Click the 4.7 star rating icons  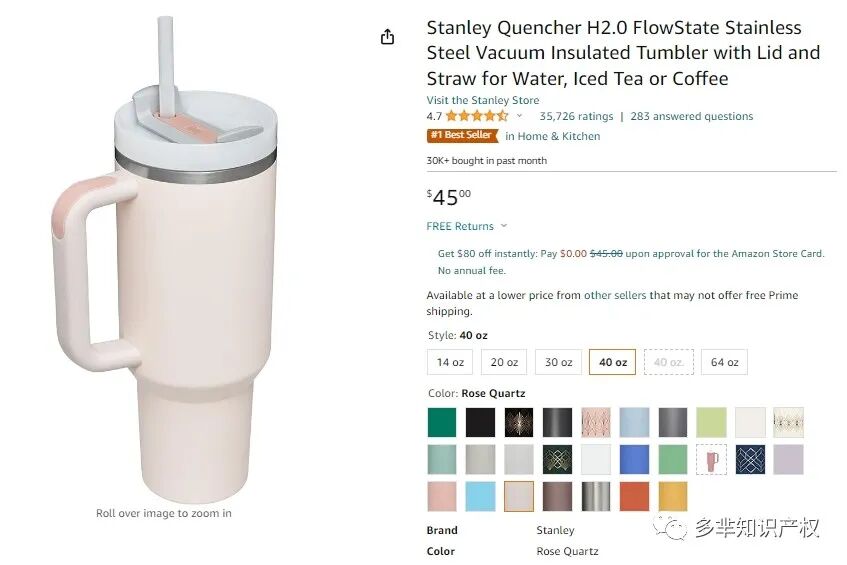(477, 116)
